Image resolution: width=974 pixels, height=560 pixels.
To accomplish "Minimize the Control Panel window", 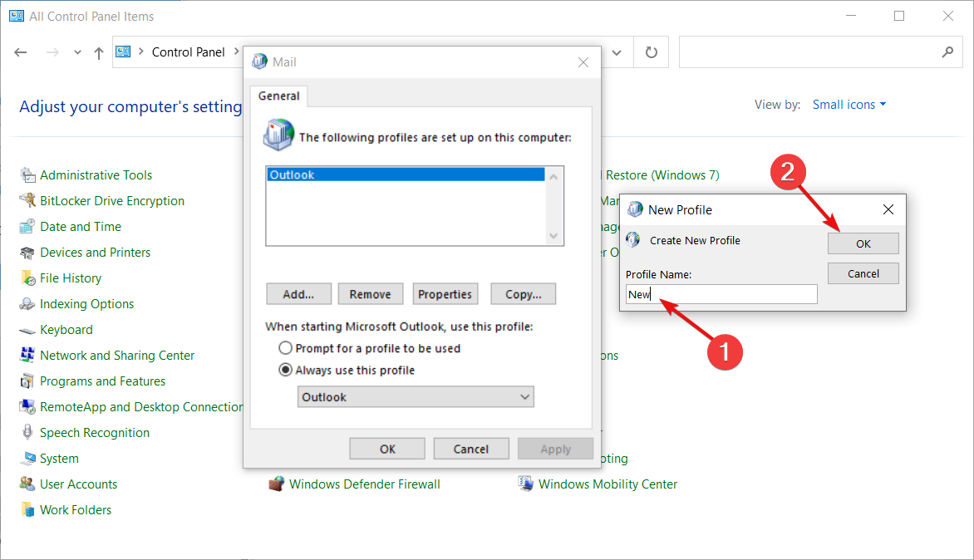I will tap(851, 16).
